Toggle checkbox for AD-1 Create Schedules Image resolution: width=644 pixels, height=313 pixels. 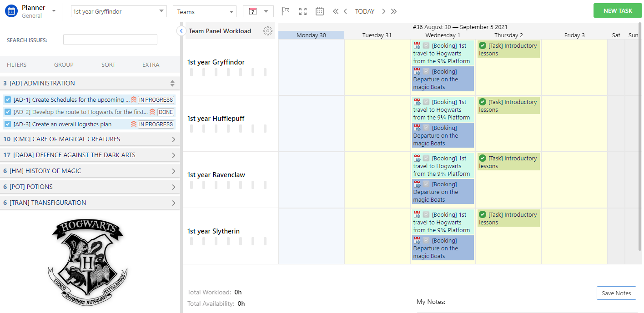coord(8,99)
